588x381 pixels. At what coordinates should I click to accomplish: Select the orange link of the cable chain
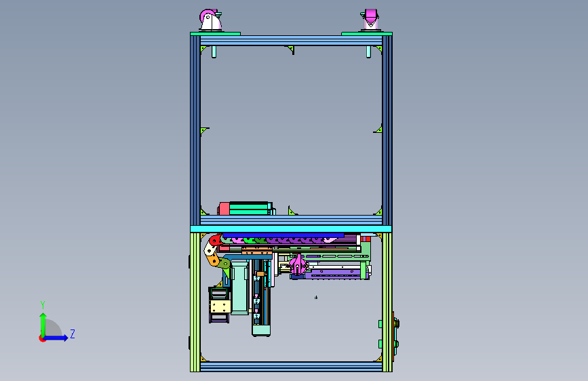pyautogui.click(x=214, y=260)
